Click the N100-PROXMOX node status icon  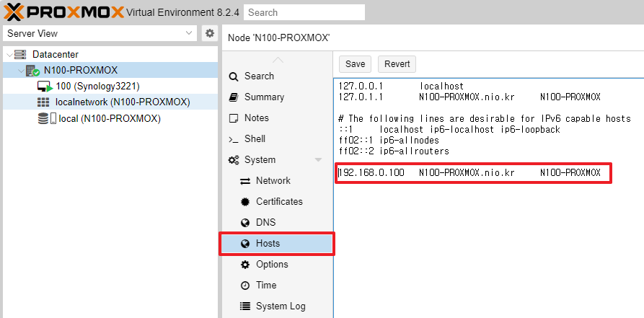point(32,71)
